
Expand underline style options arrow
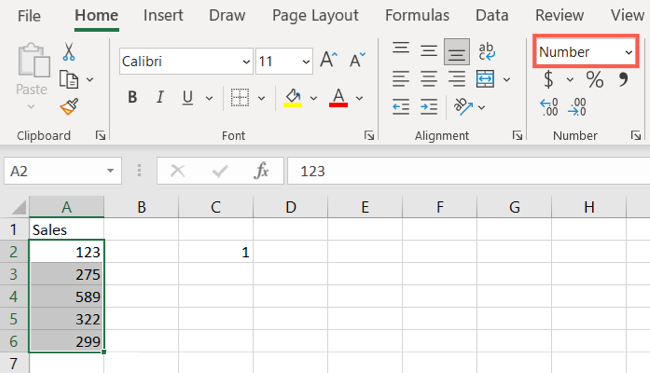point(209,98)
